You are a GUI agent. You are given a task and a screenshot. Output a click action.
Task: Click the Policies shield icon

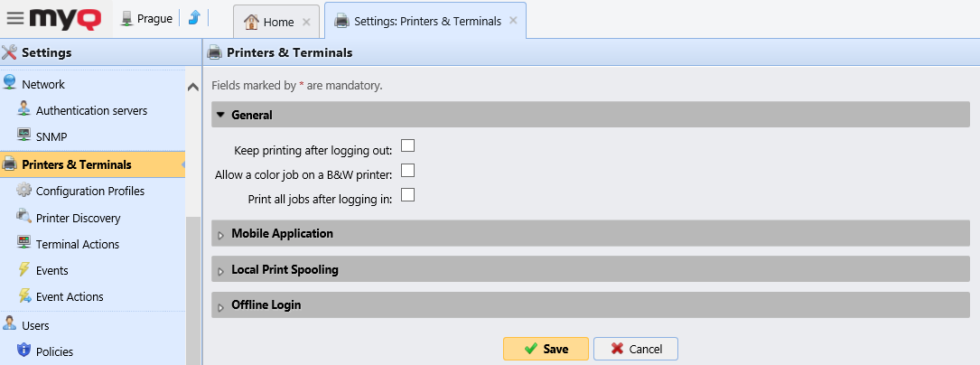point(24,351)
